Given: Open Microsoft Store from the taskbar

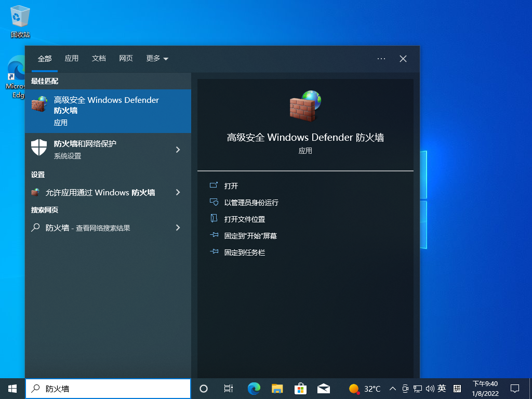Looking at the screenshot, I should 300,389.
